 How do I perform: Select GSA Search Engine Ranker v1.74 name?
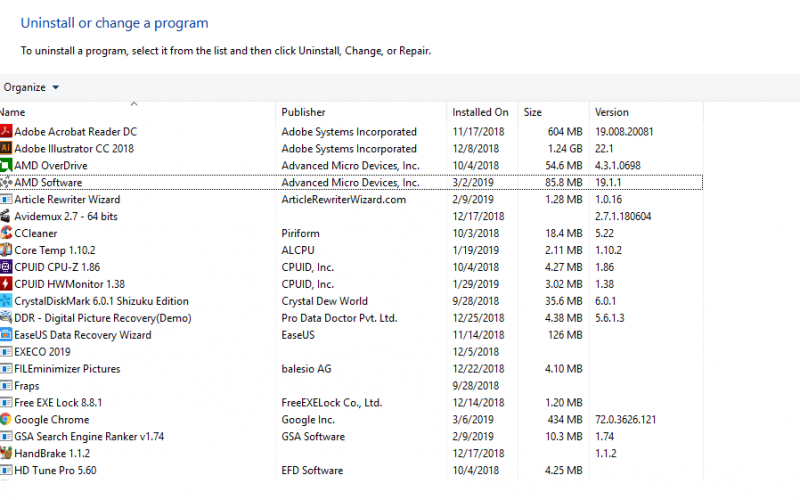pyautogui.click(x=89, y=436)
